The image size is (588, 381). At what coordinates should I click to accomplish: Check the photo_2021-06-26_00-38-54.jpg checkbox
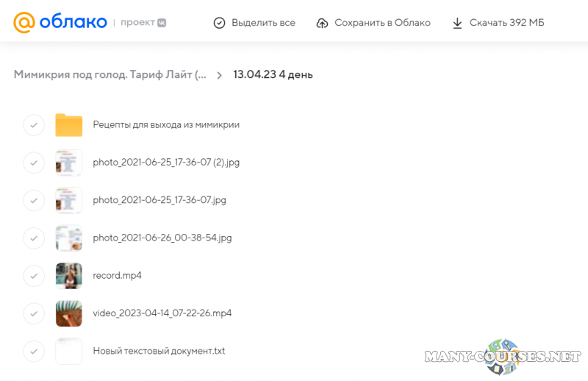coord(34,238)
